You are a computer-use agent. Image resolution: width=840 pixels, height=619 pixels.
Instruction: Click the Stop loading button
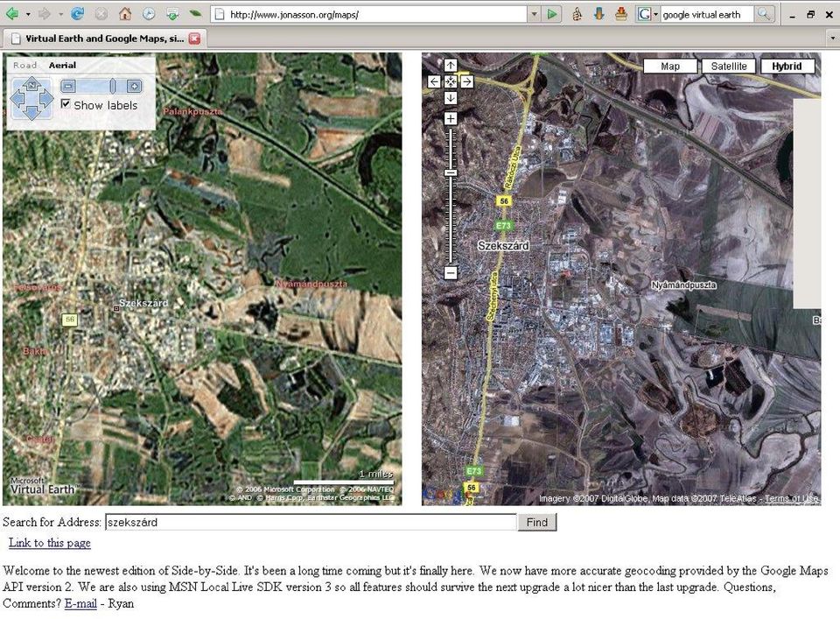pos(101,14)
